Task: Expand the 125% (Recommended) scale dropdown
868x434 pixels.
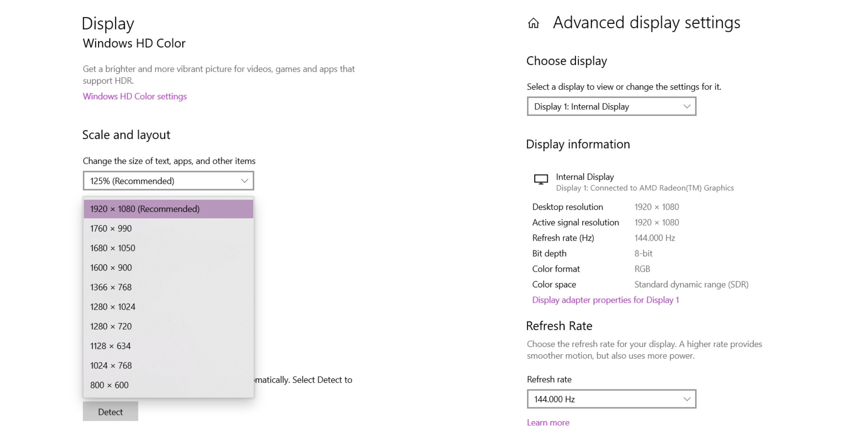Action: point(168,181)
